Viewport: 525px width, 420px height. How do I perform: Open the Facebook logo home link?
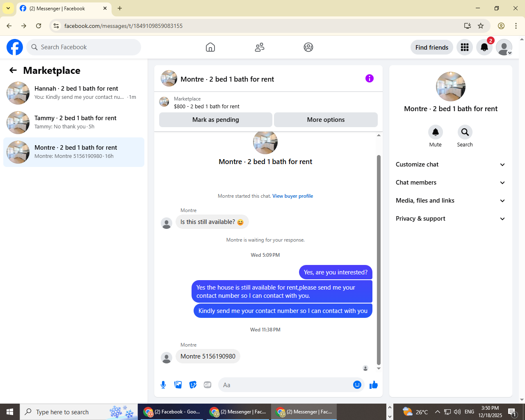(15, 47)
